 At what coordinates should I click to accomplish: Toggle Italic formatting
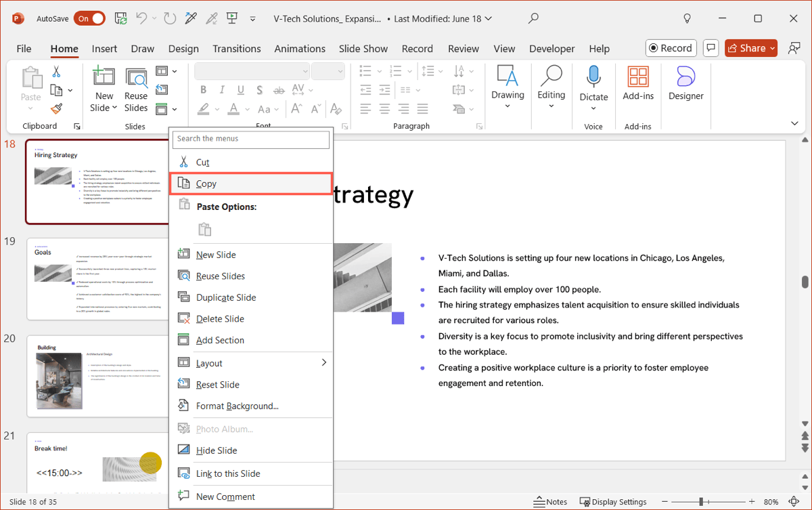221,89
